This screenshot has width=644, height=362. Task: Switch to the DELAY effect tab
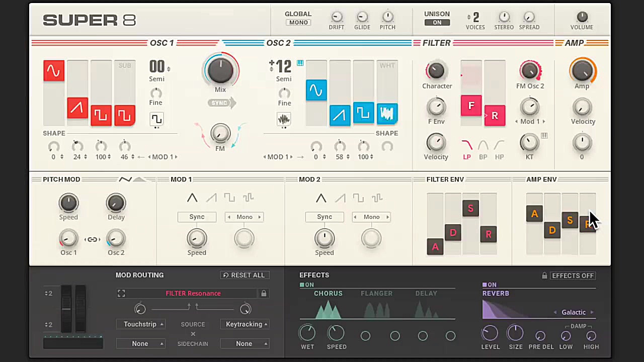(426, 294)
